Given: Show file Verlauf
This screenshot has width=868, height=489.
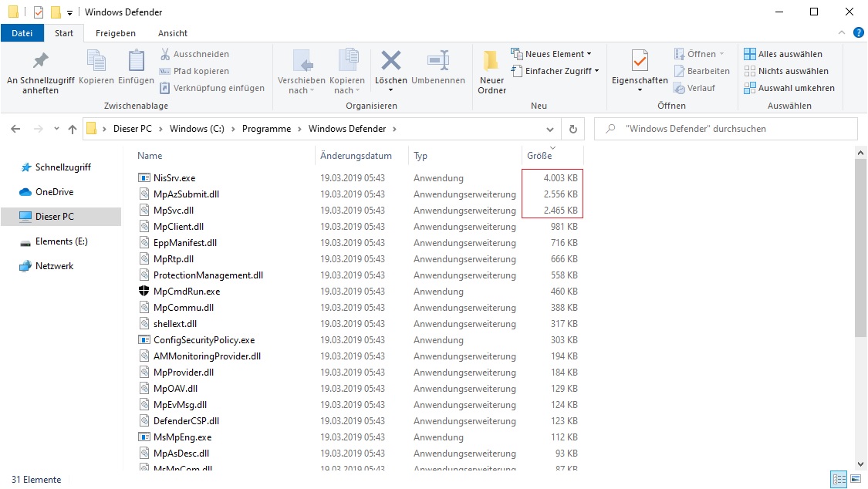Looking at the screenshot, I should click(694, 88).
